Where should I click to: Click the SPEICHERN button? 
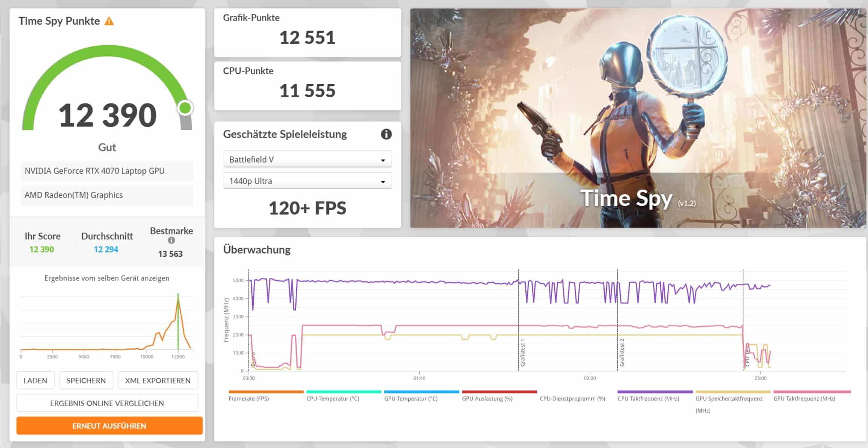tap(86, 380)
